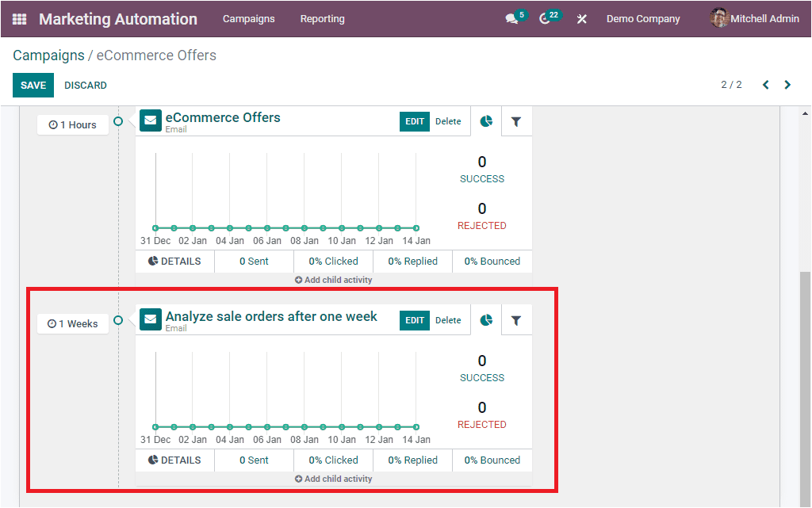Viewport: 812px width, 508px height.
Task: Show graph tab of Analyze sale orders activity
Action: tap(486, 320)
